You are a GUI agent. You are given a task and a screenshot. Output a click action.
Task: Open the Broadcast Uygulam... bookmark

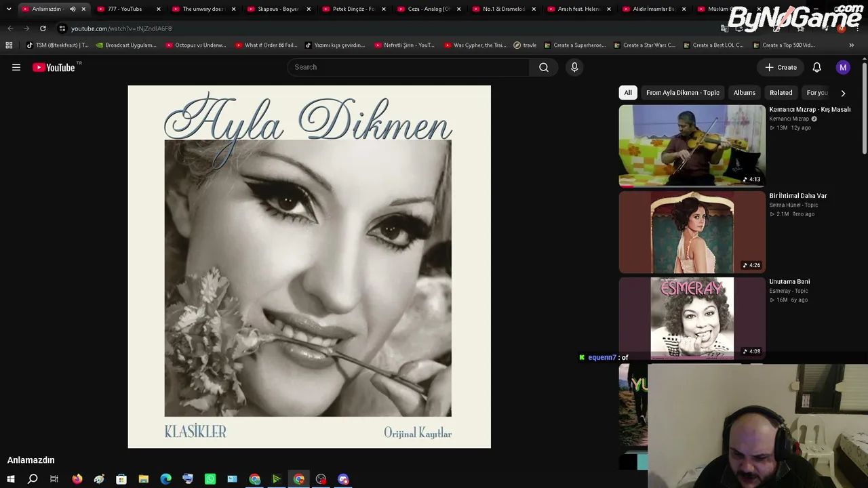[x=126, y=45]
